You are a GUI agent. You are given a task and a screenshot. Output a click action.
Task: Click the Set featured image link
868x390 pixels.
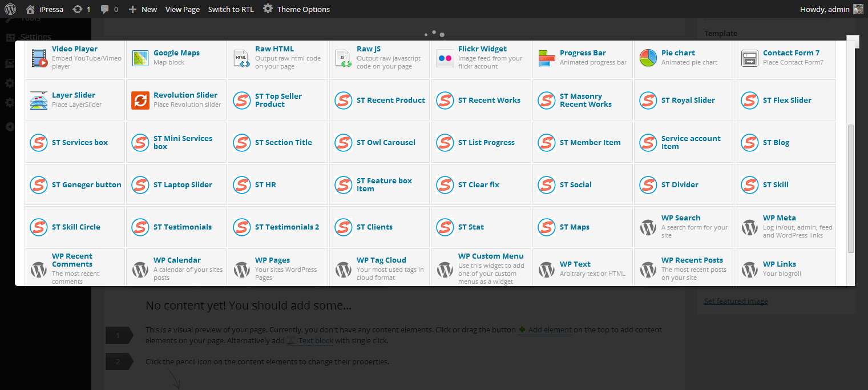pos(736,301)
